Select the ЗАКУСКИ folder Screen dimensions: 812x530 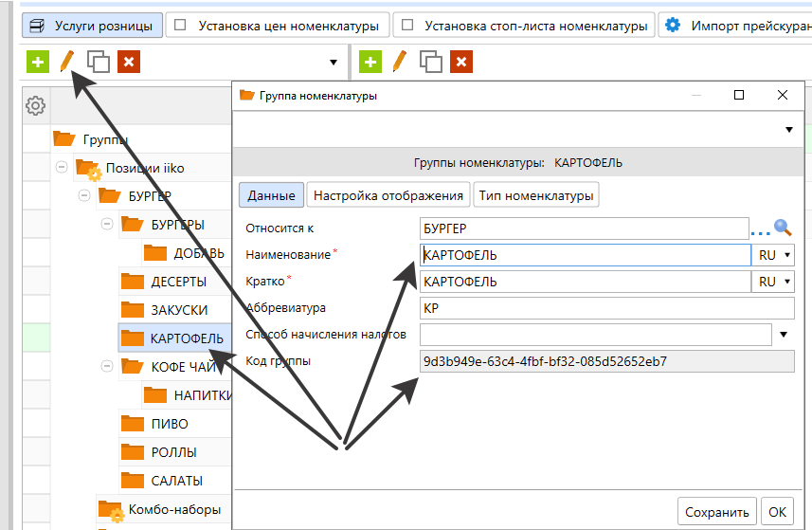coord(164,310)
